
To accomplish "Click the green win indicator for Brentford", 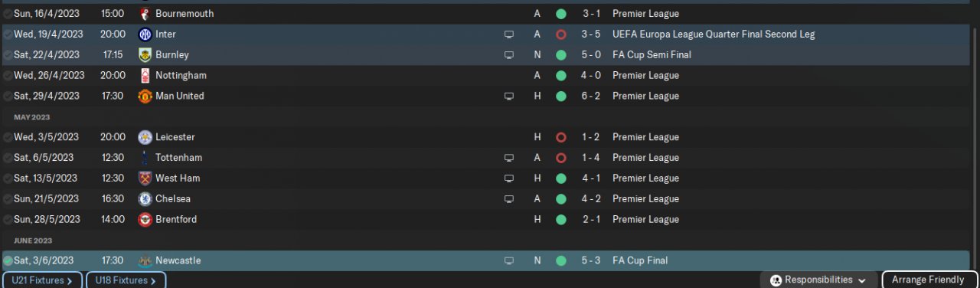I will click(560, 220).
